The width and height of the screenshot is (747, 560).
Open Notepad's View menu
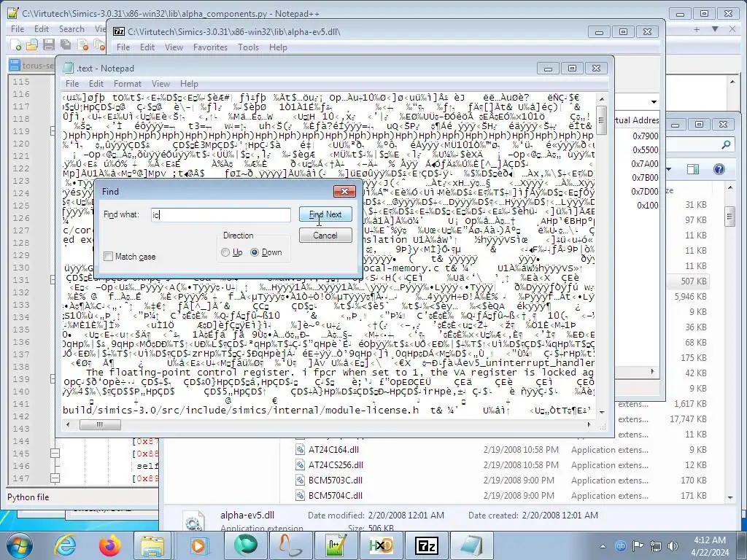point(160,84)
